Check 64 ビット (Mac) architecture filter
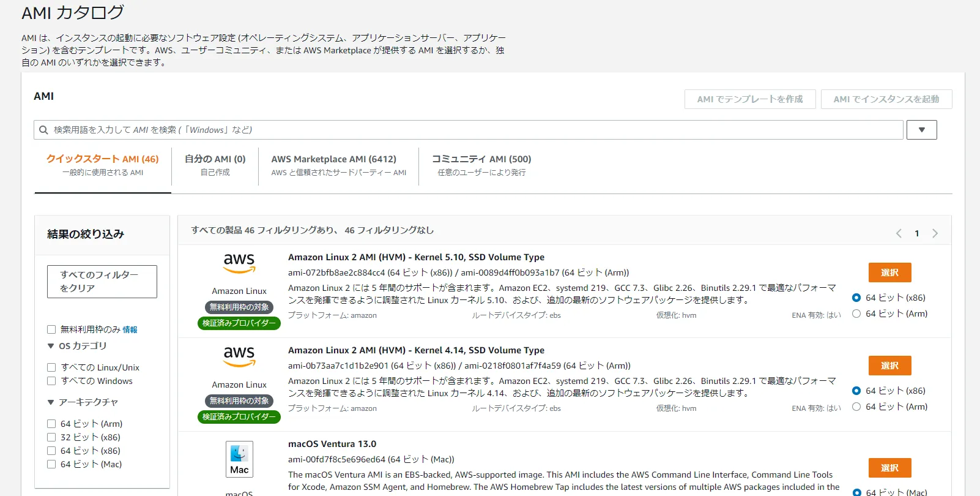The height and width of the screenshot is (496, 980). pos(51,464)
